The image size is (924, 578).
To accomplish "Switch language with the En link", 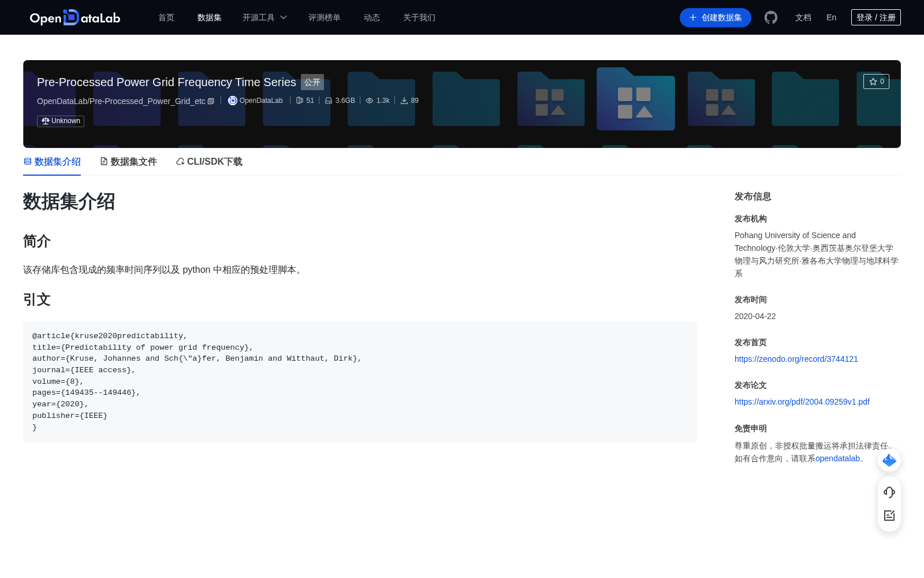I will 832,17.
